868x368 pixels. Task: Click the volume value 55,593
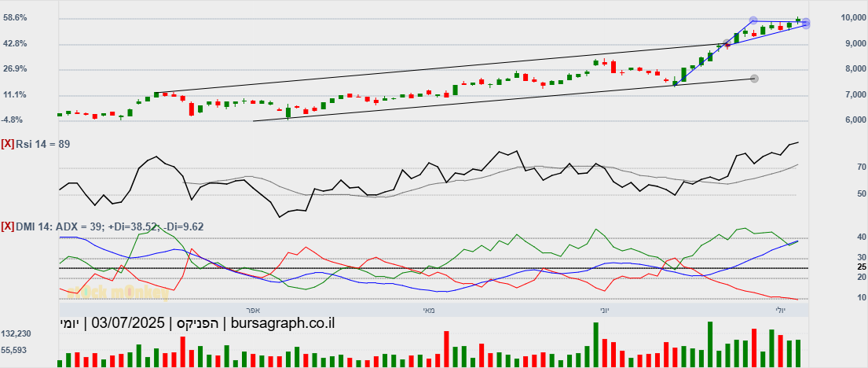tap(16, 350)
